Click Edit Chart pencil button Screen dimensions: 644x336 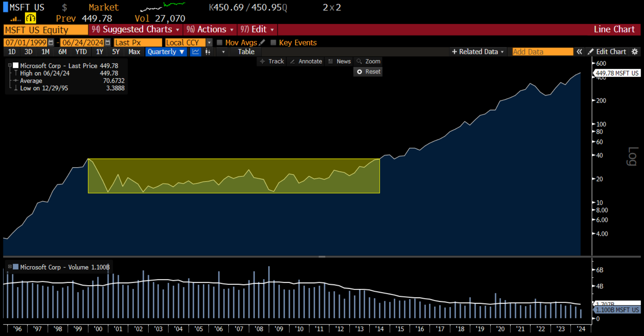607,52
